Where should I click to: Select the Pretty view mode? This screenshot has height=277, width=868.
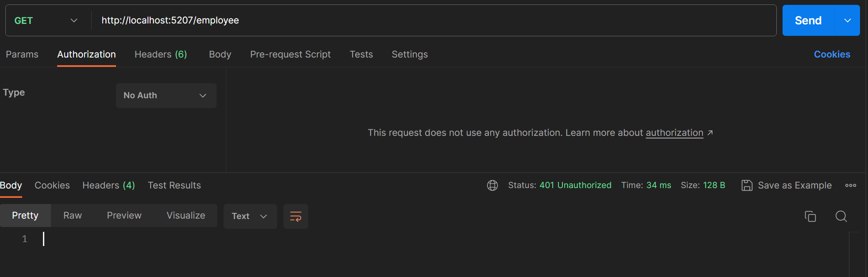pos(25,215)
